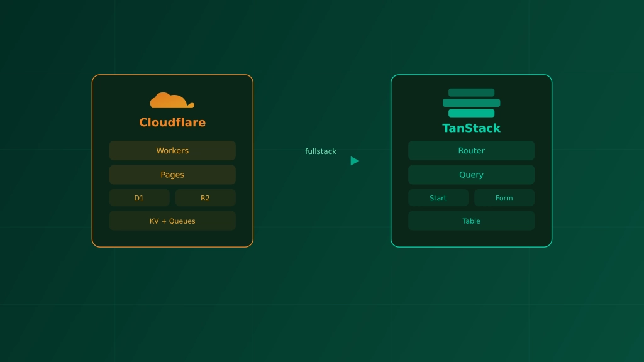Click the Cloudflare card title text

[172, 123]
